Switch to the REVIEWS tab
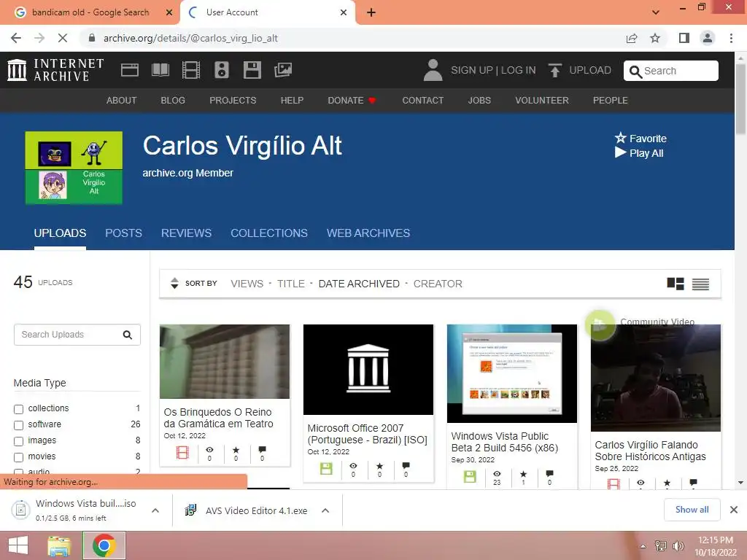 click(x=186, y=233)
